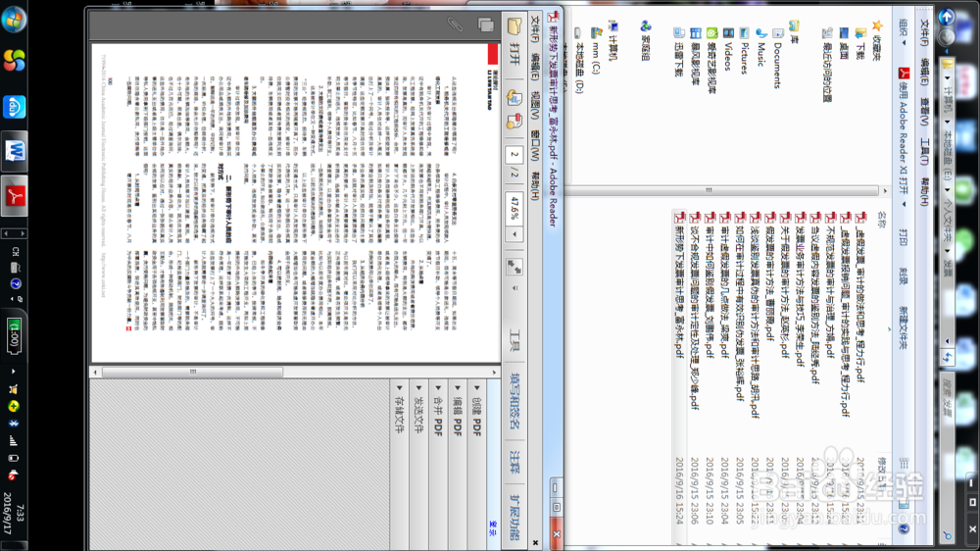Click the network signal tray icon
Image resolution: width=980 pixels, height=551 pixels.
pos(13,441)
